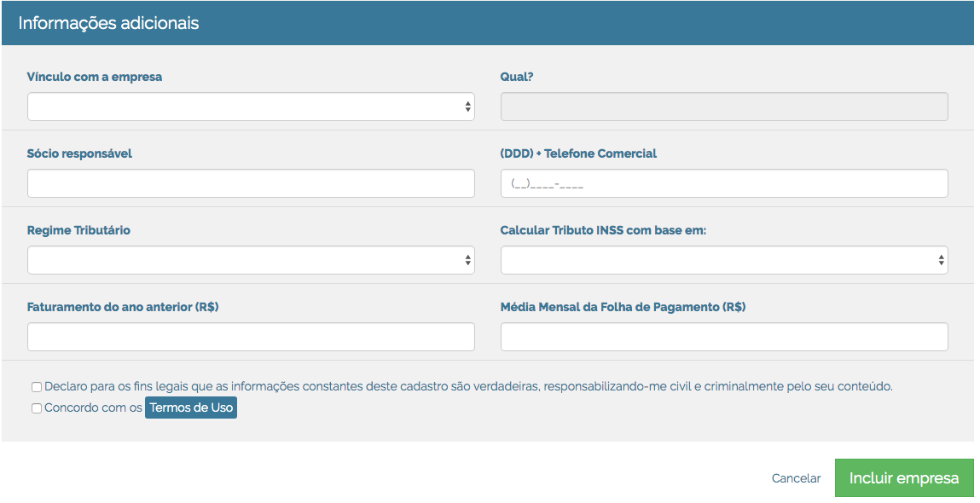Click the Telefone Comercial phone input
Viewport: 980px width, 503px height.
[723, 183]
